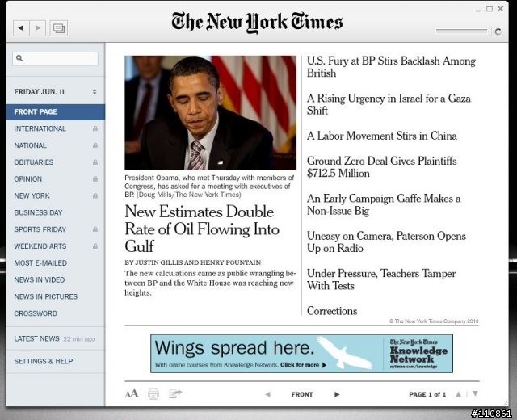517x420 pixels.
Task: Click the page up triangle
Action: 458,393
